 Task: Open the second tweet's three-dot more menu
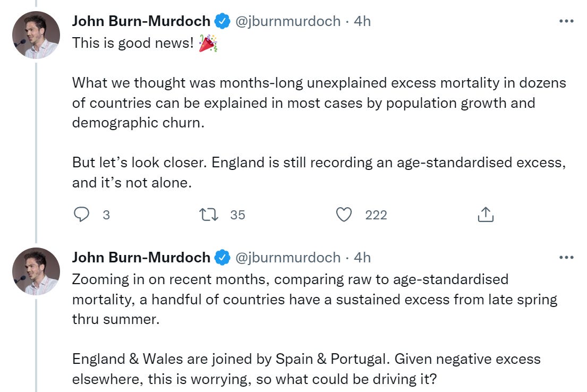coord(566,258)
